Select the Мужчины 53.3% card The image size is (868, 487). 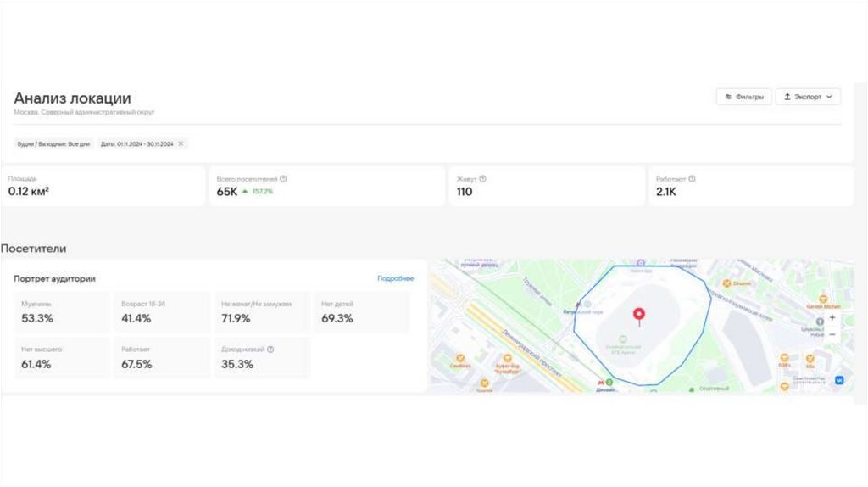click(61, 312)
